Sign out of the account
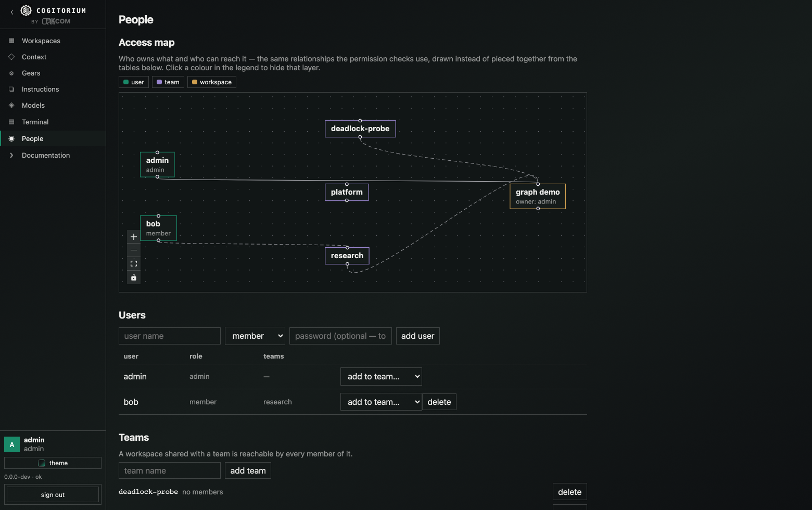This screenshot has height=510, width=812. tap(53, 495)
